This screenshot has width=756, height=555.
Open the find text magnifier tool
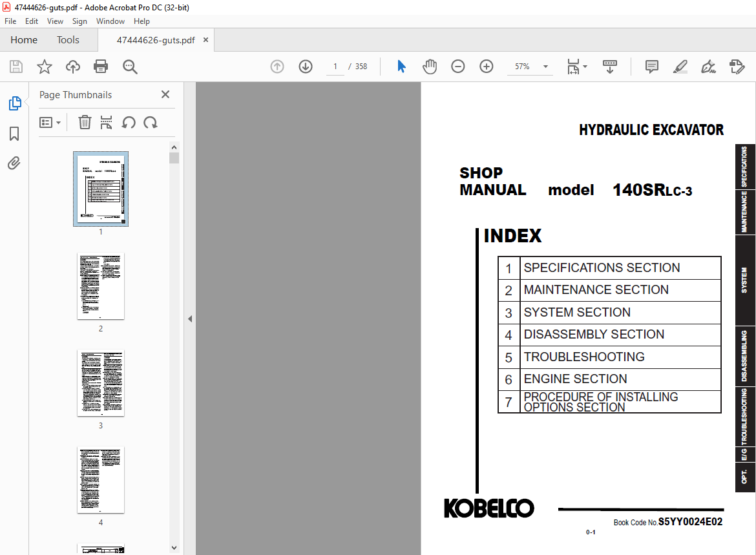tap(130, 67)
